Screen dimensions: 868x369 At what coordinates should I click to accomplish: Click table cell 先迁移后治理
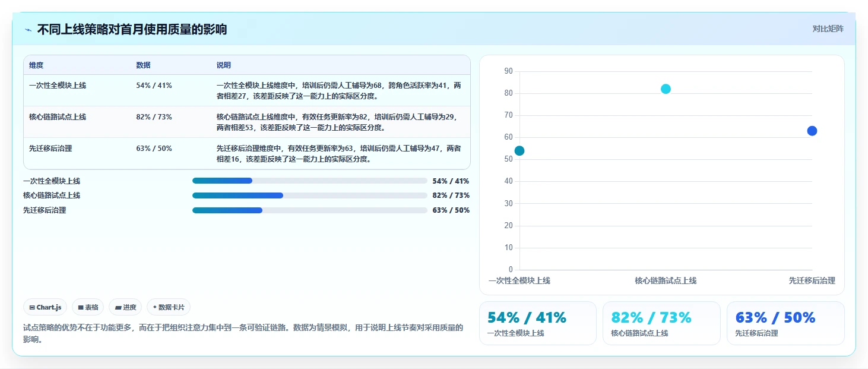50,149
